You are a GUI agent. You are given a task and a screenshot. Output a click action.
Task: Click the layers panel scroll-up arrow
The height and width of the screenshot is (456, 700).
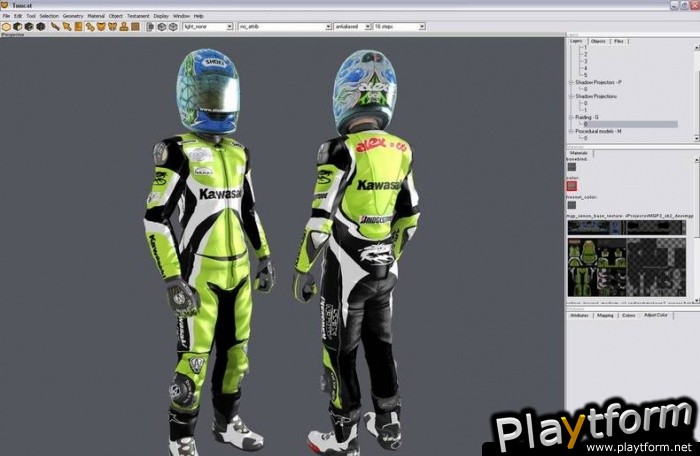(x=697, y=47)
